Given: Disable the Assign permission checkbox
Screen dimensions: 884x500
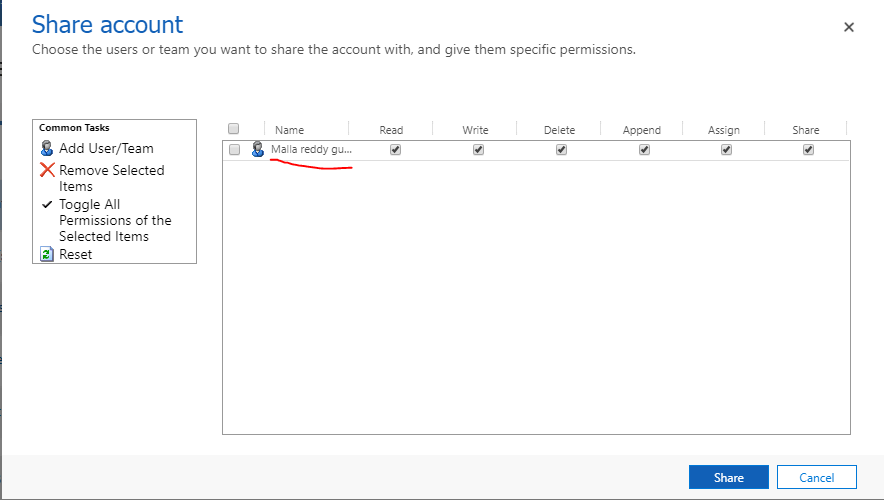Looking at the screenshot, I should click(x=726, y=149).
